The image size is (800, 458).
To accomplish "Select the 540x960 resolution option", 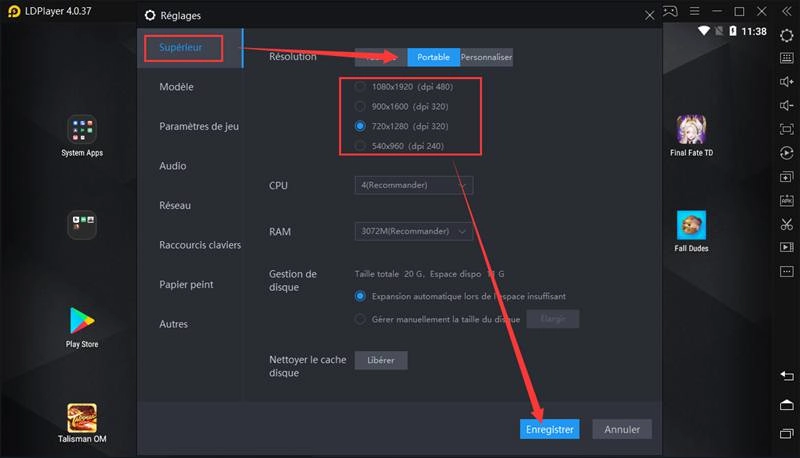I will [362, 146].
